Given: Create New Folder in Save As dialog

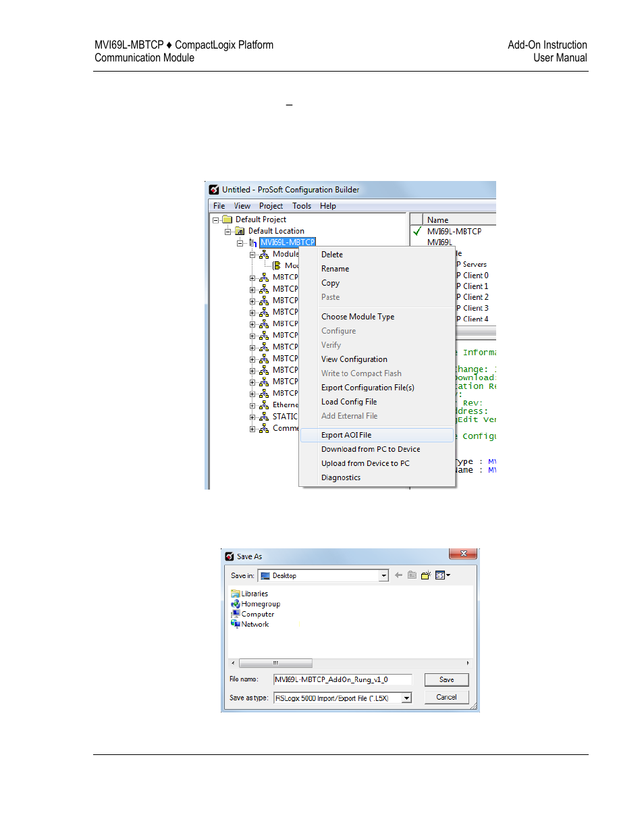Looking at the screenshot, I should 426,575.
